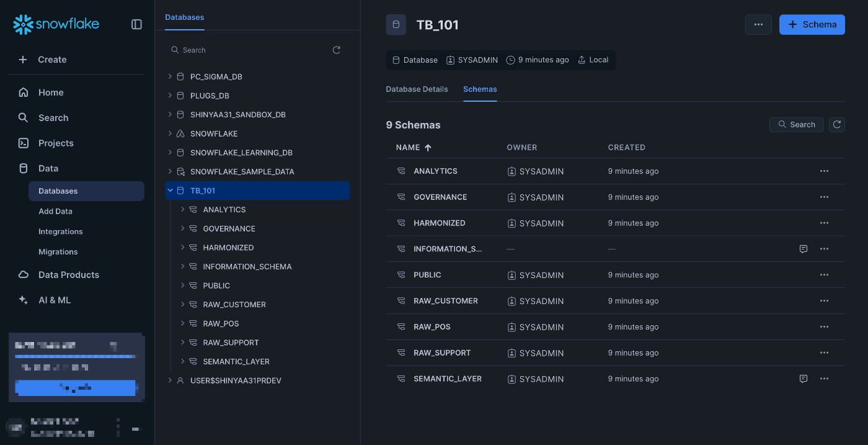The height and width of the screenshot is (445, 868).
Task: Click Search button above schemas table
Action: pos(797,125)
